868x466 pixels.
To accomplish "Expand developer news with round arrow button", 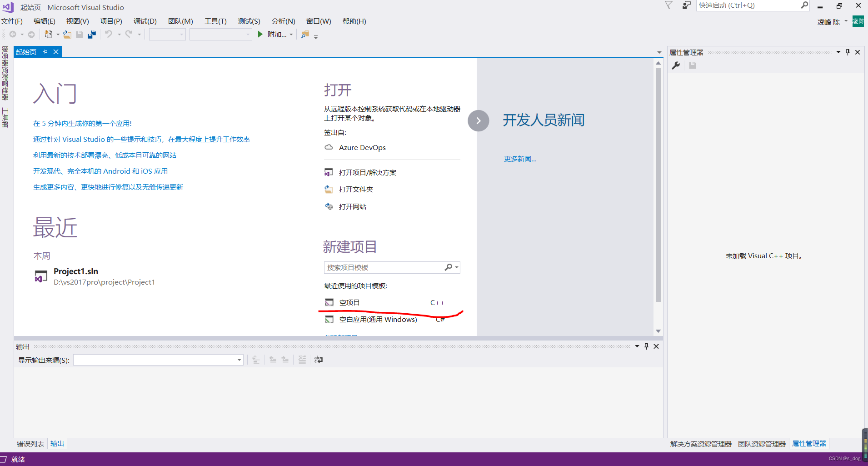I will (479, 121).
